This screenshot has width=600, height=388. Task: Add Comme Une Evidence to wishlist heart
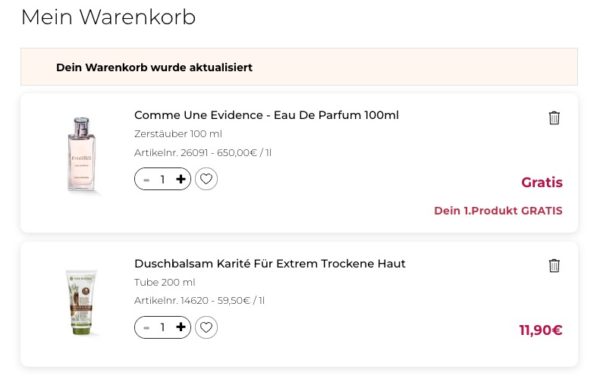[206, 179]
